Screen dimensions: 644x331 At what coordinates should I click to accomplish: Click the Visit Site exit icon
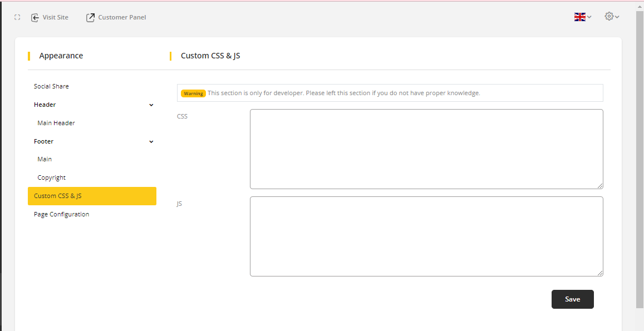click(x=35, y=18)
